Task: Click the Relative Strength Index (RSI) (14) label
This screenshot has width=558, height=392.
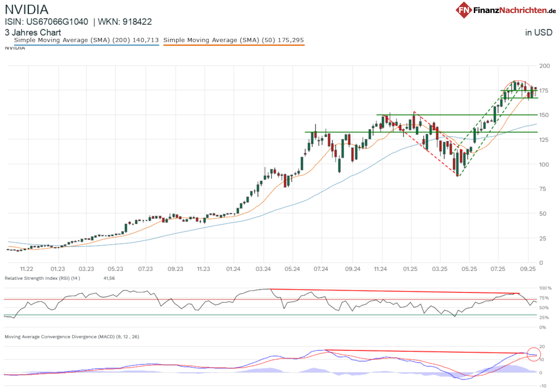Action: pos(42,278)
